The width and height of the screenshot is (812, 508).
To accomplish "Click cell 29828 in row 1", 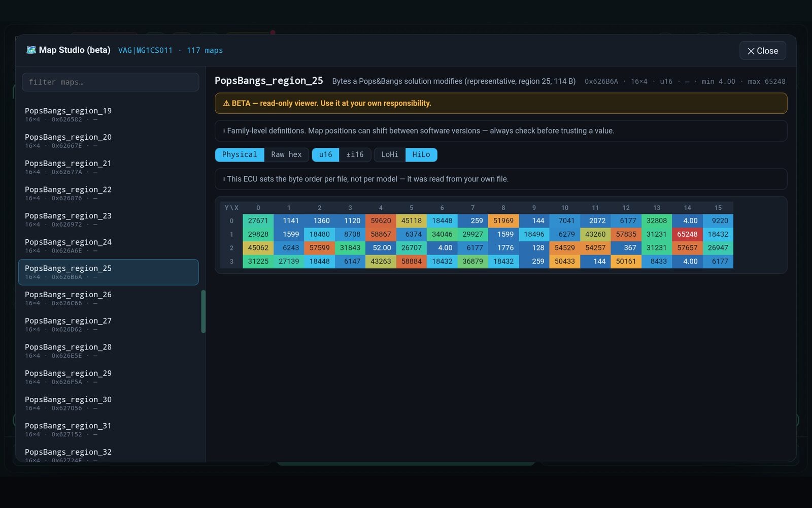I will pyautogui.click(x=258, y=234).
